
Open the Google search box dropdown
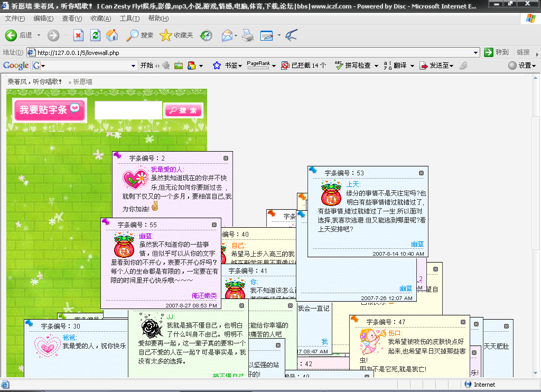pos(133,66)
